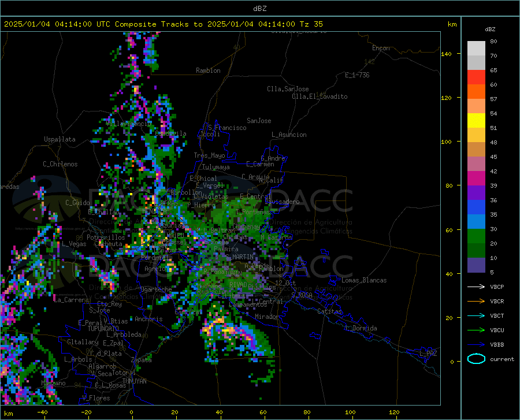Select the red 65 dBZ color swatch
The width and height of the screenshot is (520, 420).
[x=476, y=77]
